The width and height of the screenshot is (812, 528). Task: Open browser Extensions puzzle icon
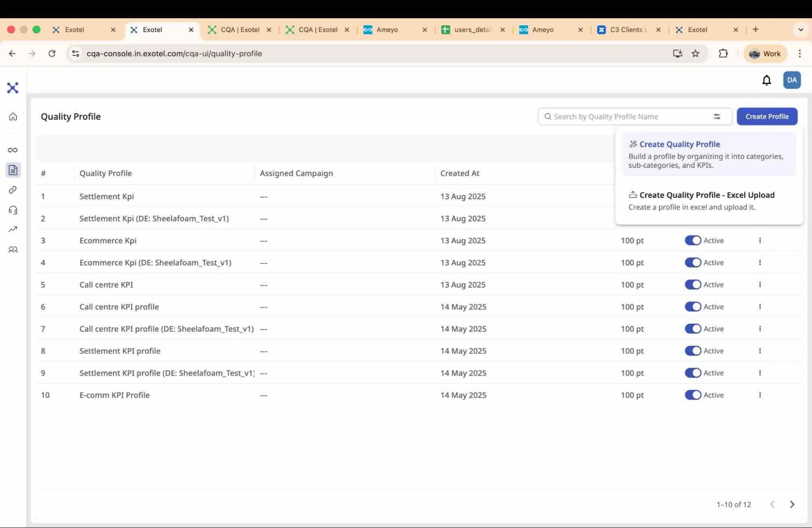723,54
